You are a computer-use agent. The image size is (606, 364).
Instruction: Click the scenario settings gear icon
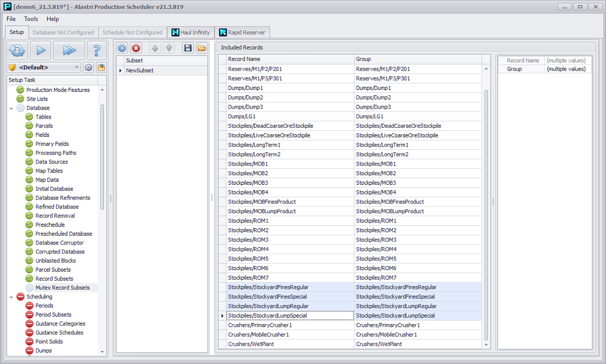tap(88, 67)
